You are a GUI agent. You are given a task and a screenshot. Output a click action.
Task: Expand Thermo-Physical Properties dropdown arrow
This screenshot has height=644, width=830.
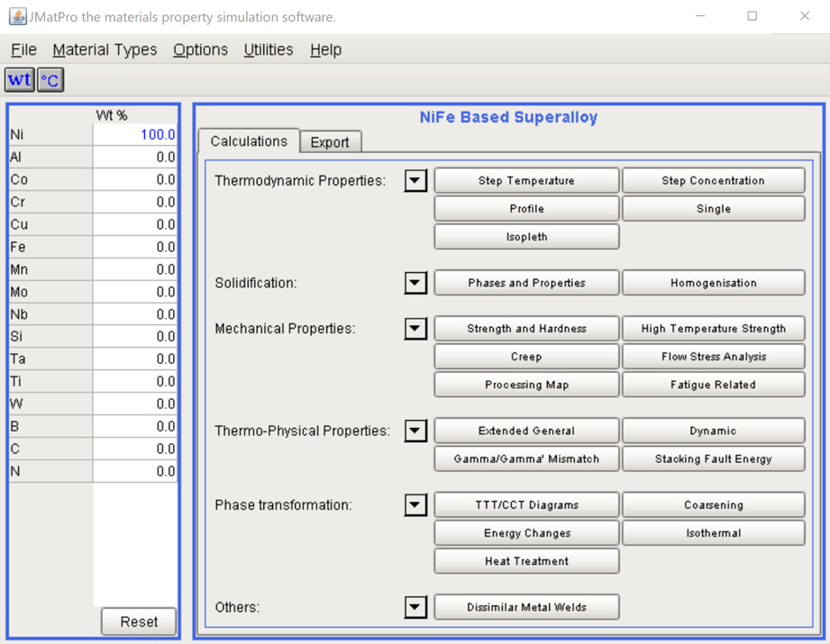click(x=415, y=431)
